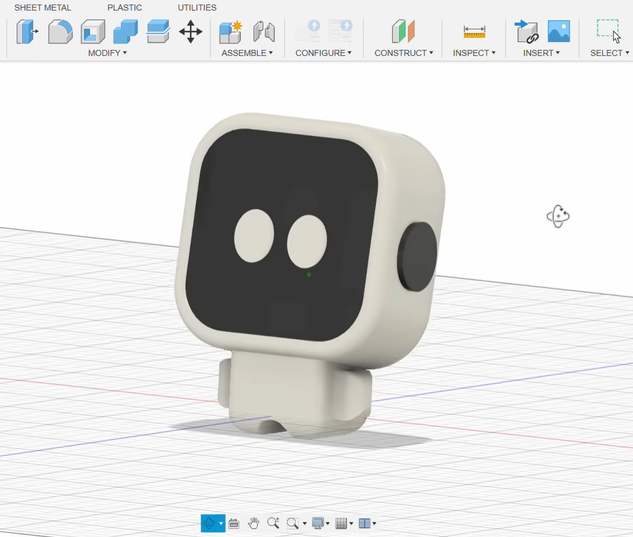
Task: Click the robot's base body
Action: point(297,394)
